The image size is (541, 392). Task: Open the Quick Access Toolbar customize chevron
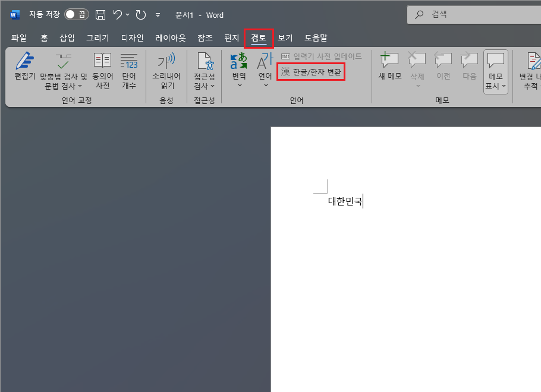coord(158,15)
